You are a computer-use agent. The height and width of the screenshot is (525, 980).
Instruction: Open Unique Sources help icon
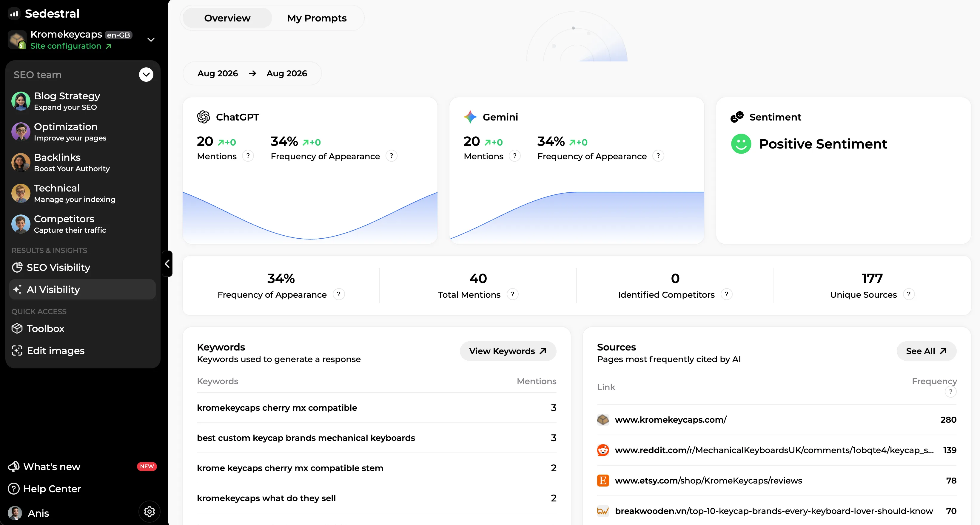909,294
